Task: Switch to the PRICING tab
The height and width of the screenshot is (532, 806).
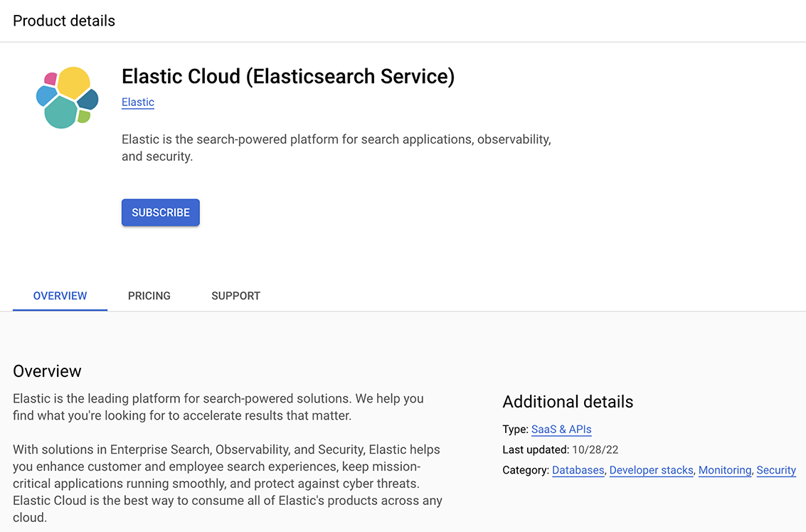Action: (149, 296)
